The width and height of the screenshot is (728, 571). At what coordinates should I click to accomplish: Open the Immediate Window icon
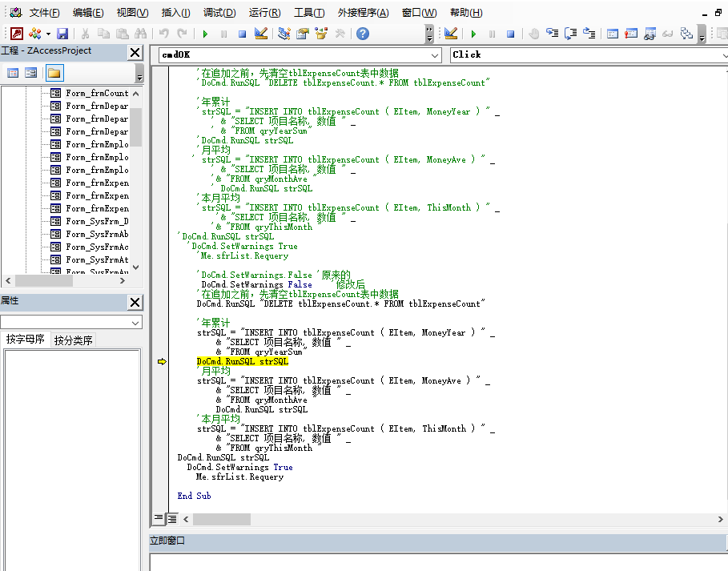(x=631, y=34)
